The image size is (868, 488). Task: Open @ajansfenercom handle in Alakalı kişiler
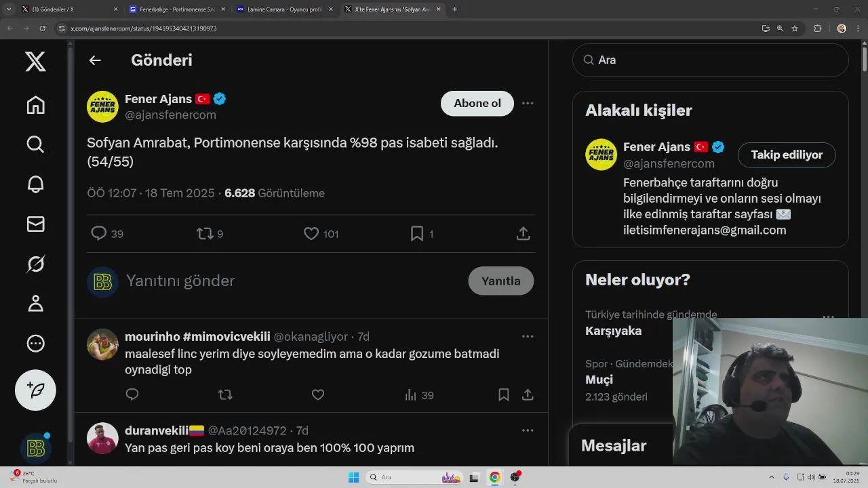[x=669, y=164]
